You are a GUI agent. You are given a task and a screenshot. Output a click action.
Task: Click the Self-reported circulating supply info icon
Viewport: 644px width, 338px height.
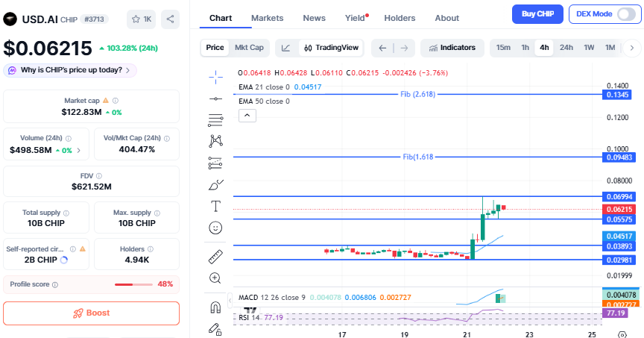[73, 249]
